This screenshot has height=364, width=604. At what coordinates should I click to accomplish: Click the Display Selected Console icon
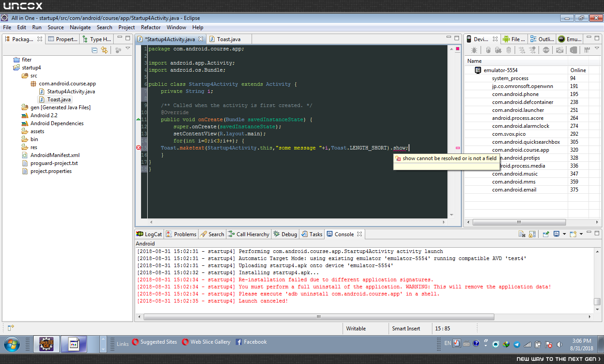click(x=557, y=234)
